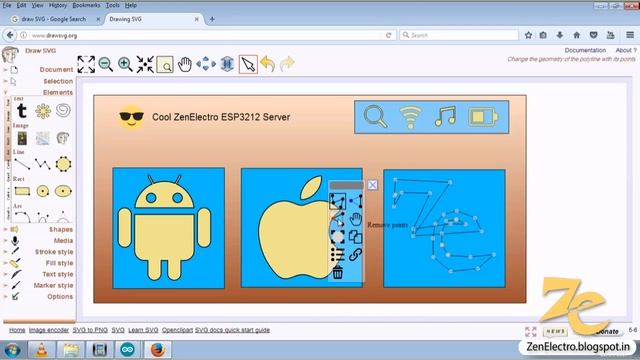Redo the undone action

[287, 64]
